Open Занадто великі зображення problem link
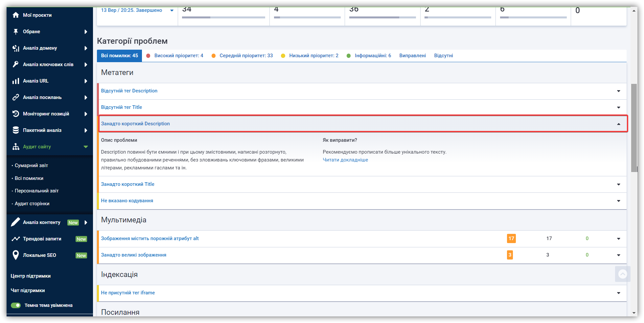The image size is (644, 323). (x=134, y=255)
